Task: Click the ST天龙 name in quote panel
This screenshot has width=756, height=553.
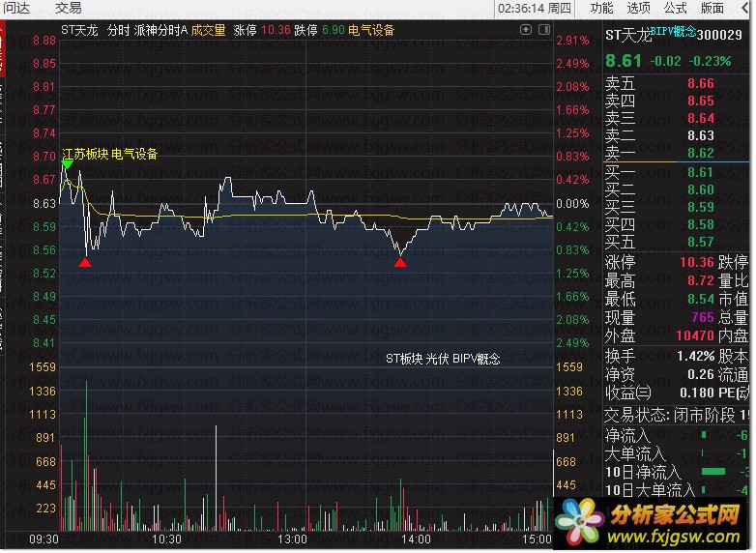Action: point(628,35)
